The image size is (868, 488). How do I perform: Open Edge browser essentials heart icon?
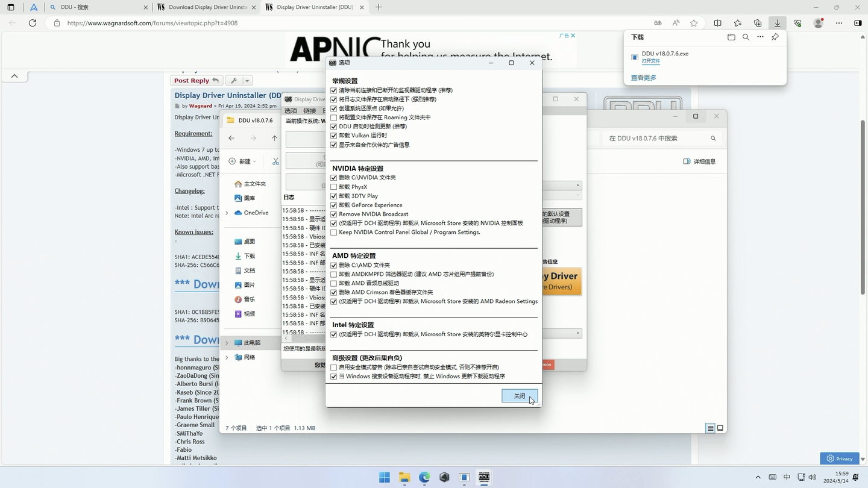pyautogui.click(x=797, y=23)
